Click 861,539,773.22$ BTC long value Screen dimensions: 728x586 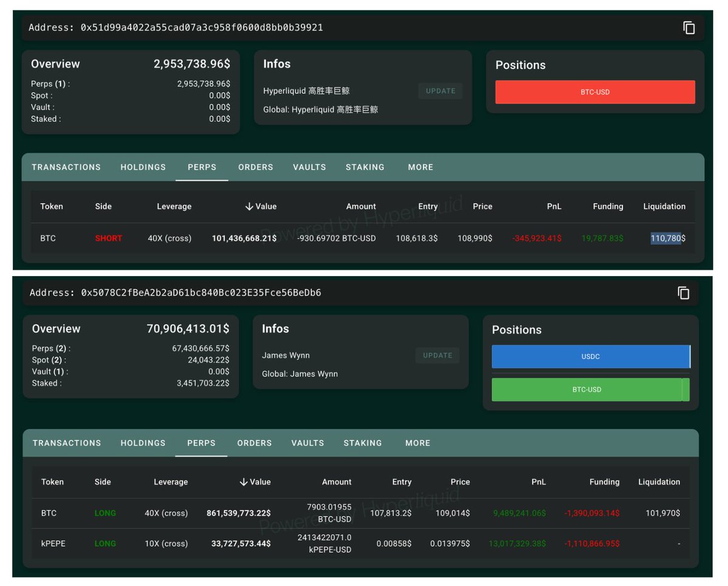point(238,513)
